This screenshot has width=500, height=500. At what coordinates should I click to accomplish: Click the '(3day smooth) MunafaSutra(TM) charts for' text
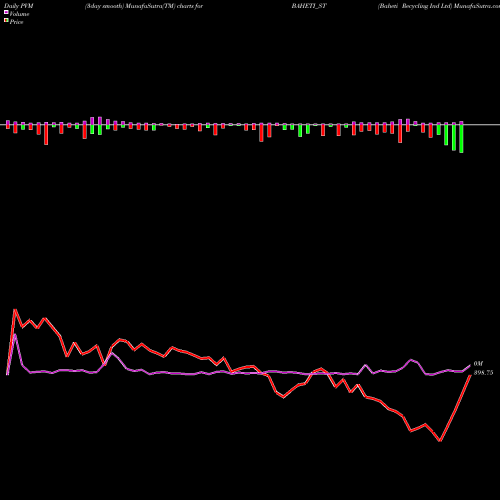(x=144, y=6)
